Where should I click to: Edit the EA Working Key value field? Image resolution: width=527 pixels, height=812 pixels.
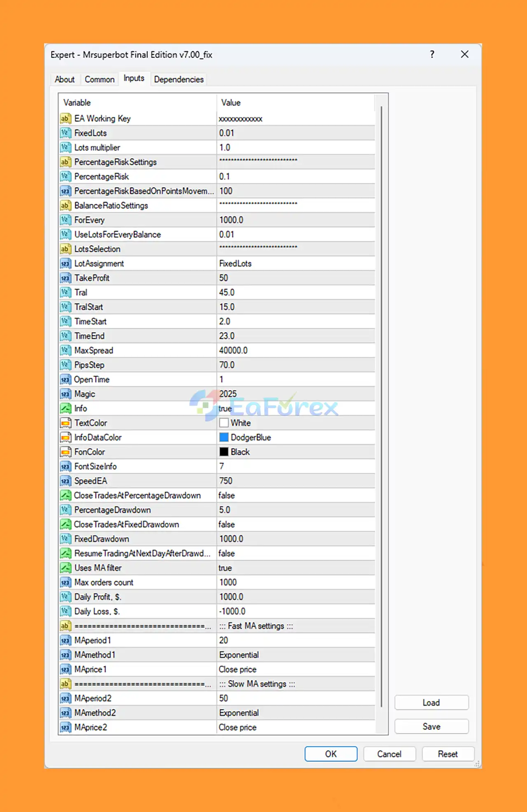click(x=296, y=119)
